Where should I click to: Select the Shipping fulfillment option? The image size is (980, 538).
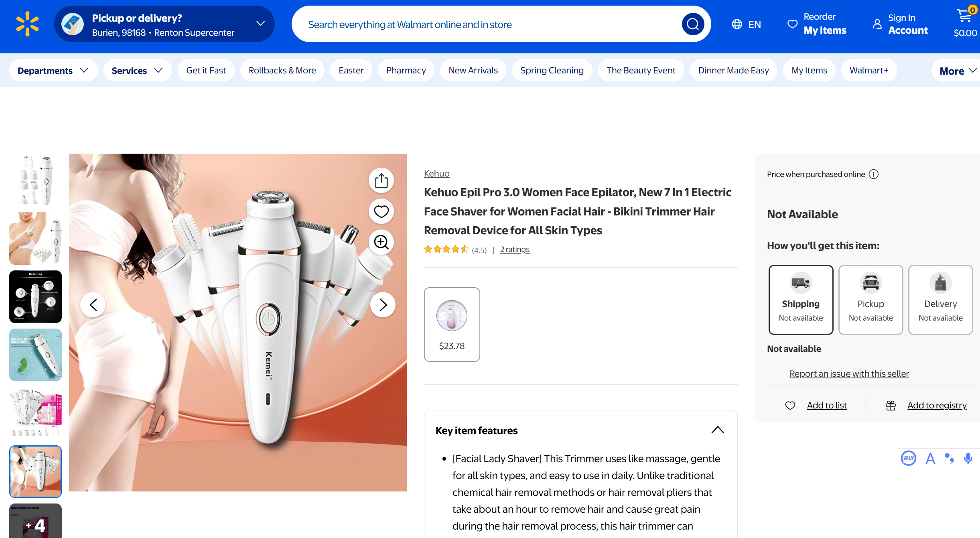(801, 300)
